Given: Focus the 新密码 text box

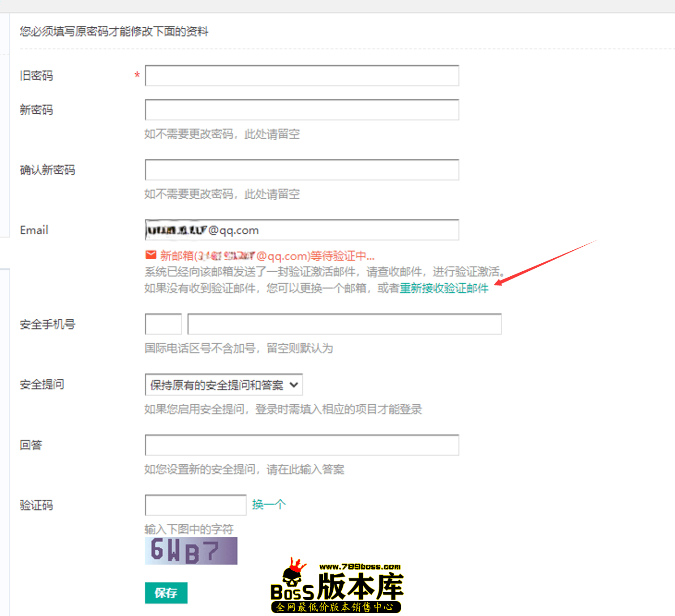Looking at the screenshot, I should point(301,110).
